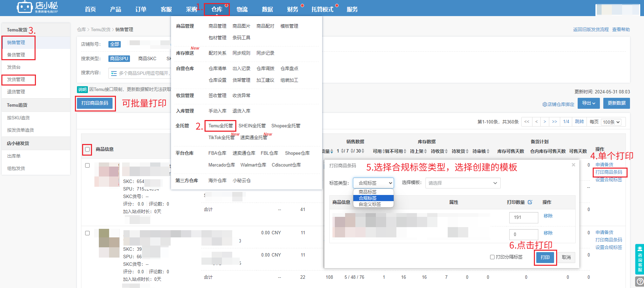Tick the select-all checkbox in table header

(87, 149)
